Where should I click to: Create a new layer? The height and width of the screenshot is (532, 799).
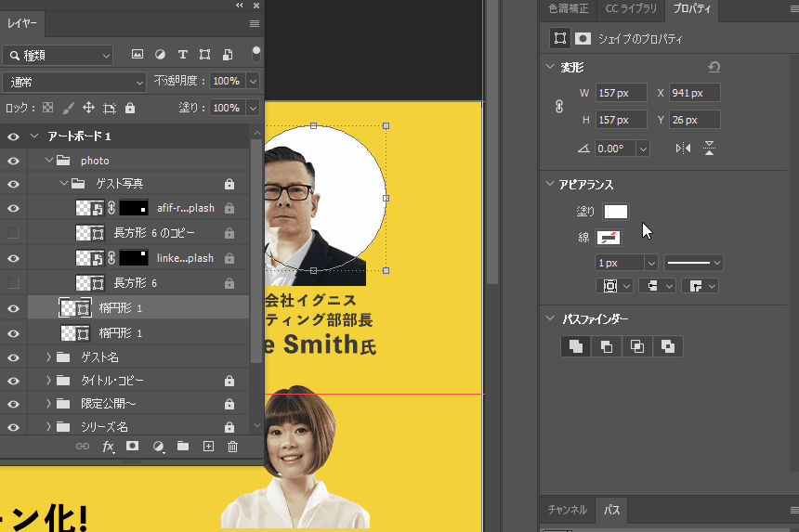208,447
